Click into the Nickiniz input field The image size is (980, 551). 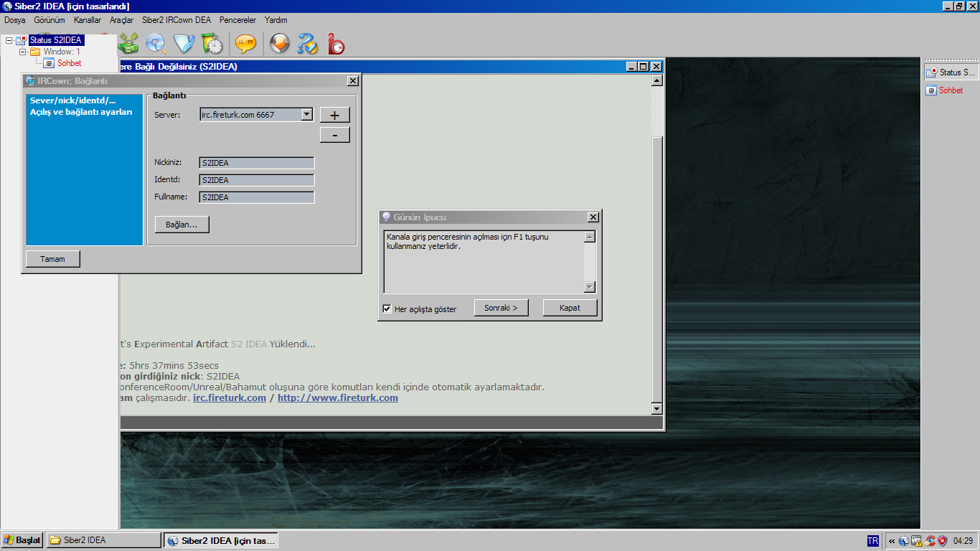257,163
